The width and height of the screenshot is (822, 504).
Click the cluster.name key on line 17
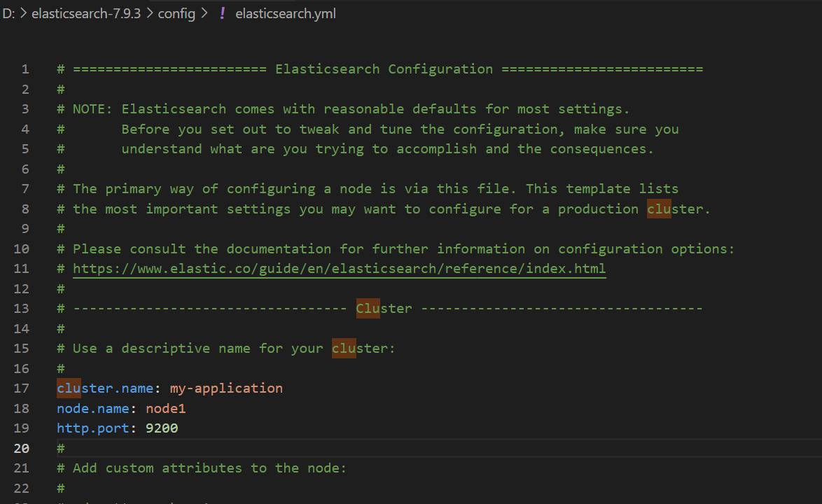[x=105, y=388]
